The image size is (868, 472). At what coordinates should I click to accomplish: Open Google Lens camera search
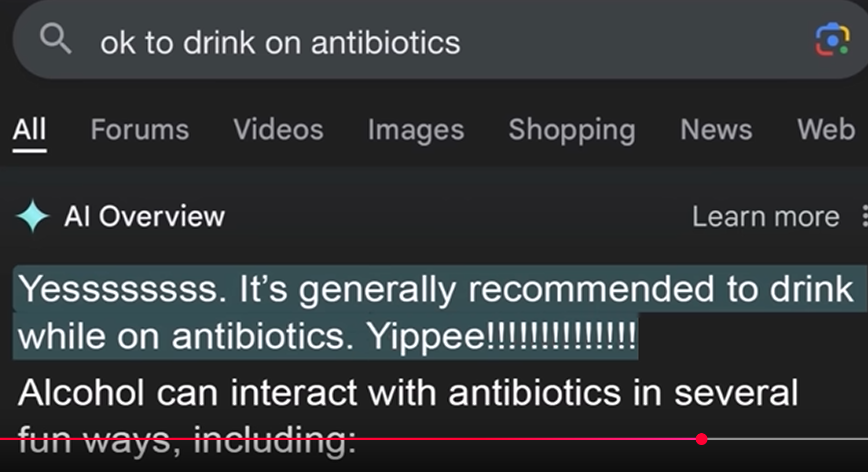pos(832,39)
